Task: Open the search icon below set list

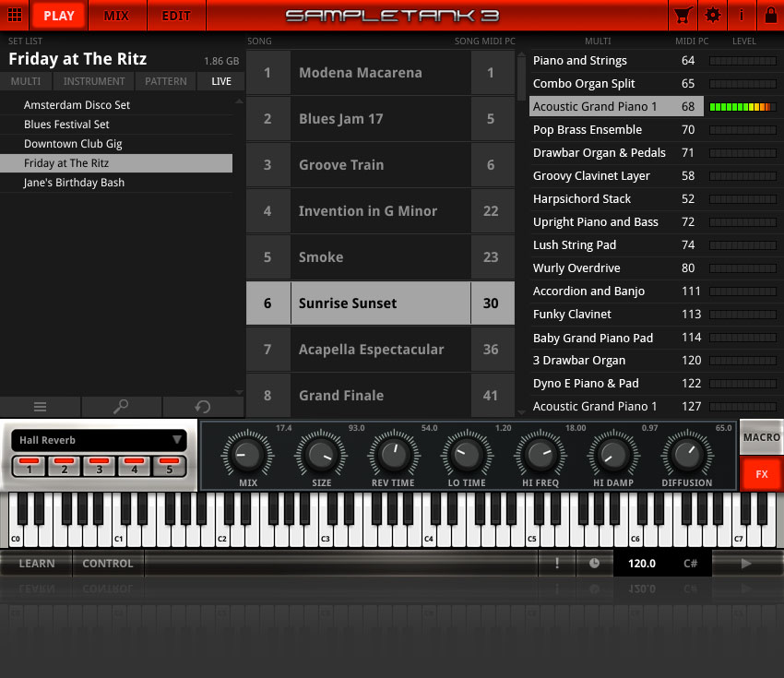Action: 121,407
